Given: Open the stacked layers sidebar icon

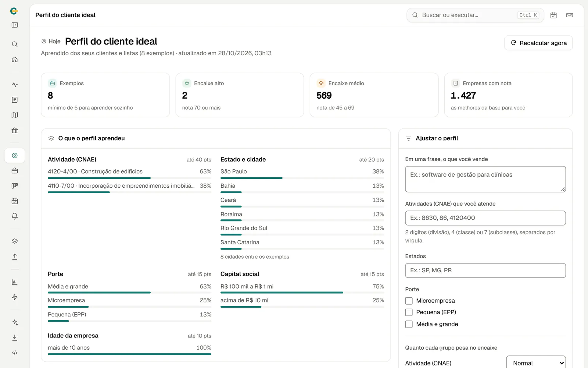Looking at the screenshot, I should [x=15, y=241].
